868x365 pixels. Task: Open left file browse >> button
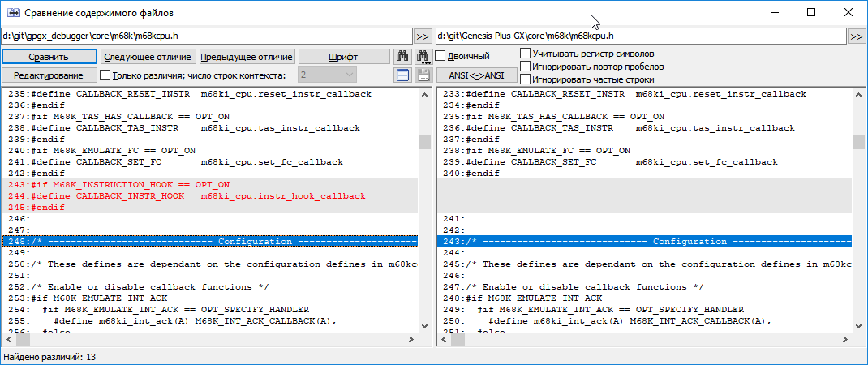tap(423, 36)
